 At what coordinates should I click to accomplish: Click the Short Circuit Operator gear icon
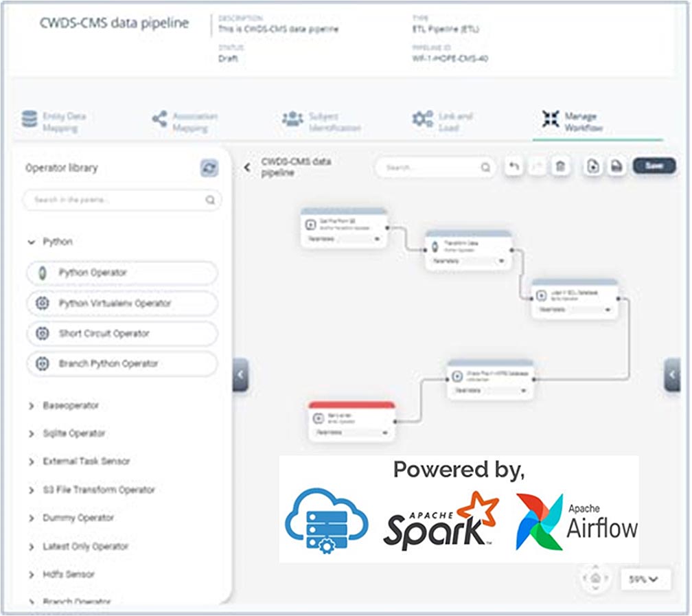coord(43,333)
